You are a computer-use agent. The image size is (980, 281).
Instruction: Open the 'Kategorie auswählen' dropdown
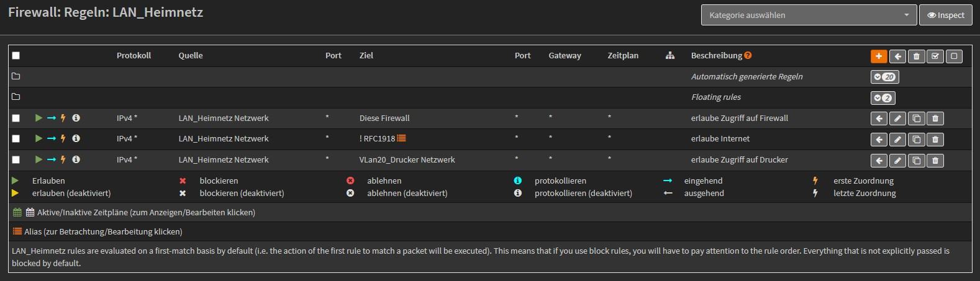pos(809,16)
